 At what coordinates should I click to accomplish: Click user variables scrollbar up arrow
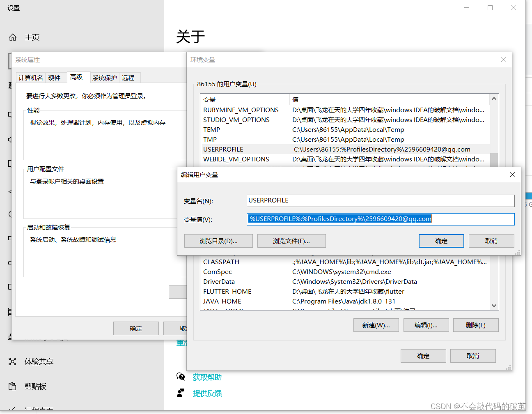pos(494,99)
